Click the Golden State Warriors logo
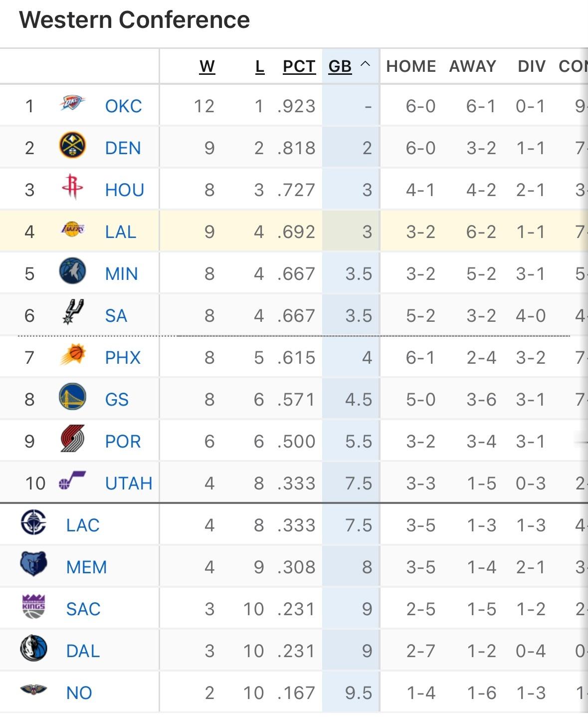Image resolution: width=588 pixels, height=717 pixels. 72,397
